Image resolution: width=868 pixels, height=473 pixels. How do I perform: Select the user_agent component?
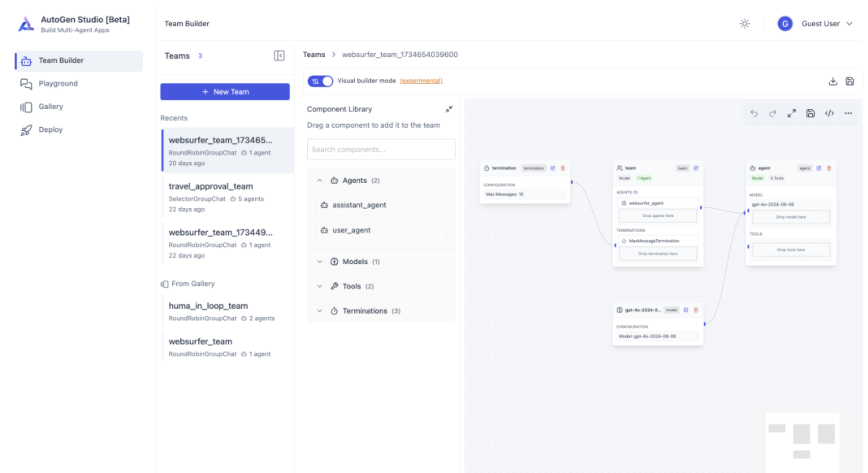click(381, 230)
